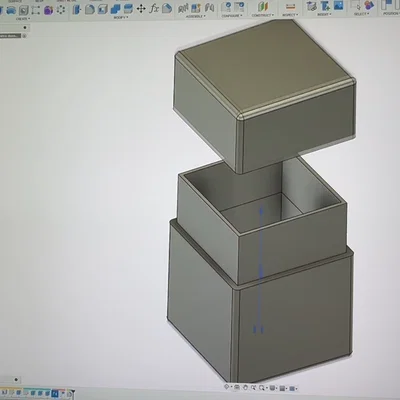400x400 pixels.
Task: Click the first Insert group icon
Action: 311,6
